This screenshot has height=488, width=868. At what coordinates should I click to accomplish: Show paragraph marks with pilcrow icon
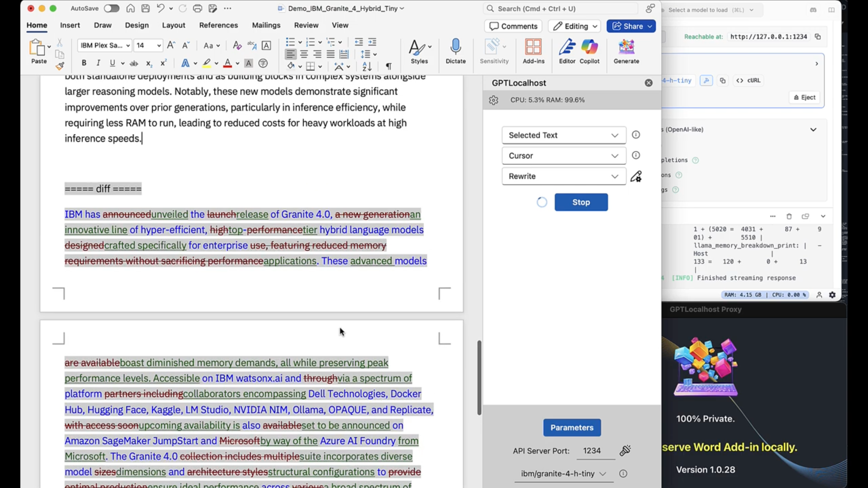(x=389, y=66)
